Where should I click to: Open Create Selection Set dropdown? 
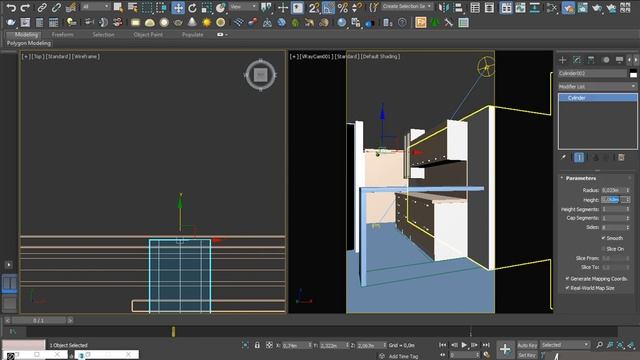pos(407,7)
